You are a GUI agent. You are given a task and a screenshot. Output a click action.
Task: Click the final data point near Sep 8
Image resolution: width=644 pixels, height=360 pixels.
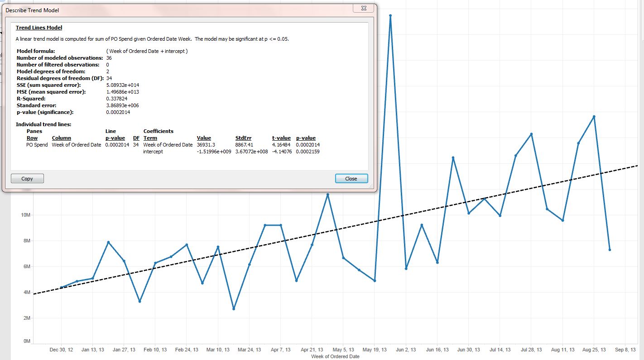point(610,249)
